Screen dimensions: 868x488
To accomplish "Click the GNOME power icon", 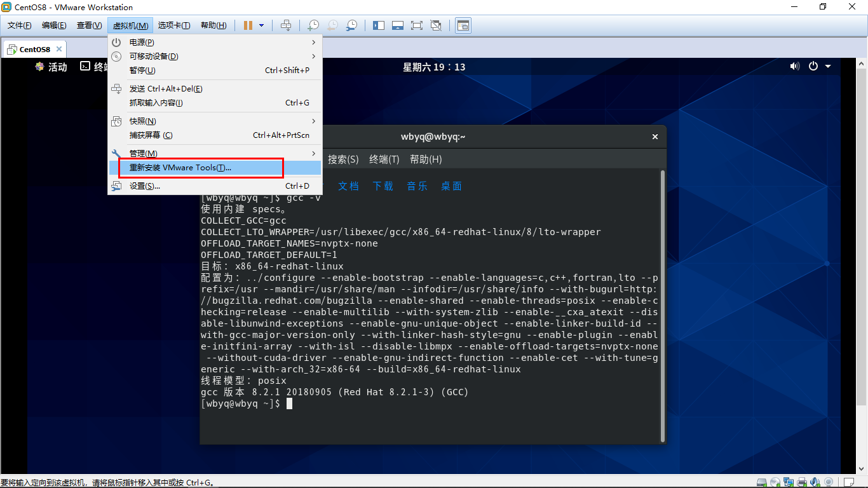I will [x=813, y=67].
